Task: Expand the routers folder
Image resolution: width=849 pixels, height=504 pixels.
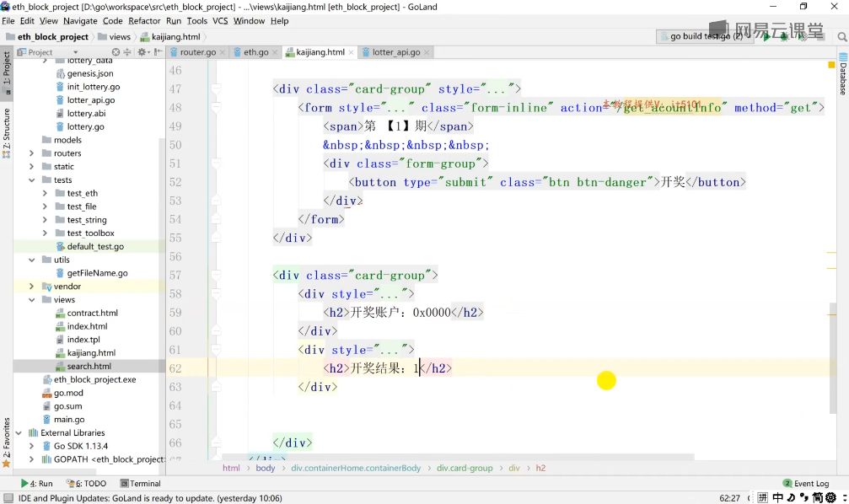Action: point(31,153)
